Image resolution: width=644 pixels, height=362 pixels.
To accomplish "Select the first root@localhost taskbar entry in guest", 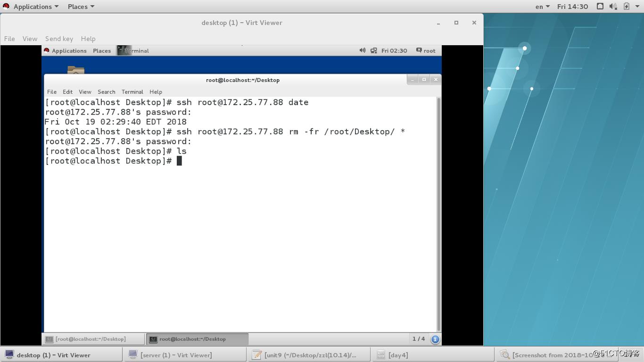I will (x=94, y=339).
